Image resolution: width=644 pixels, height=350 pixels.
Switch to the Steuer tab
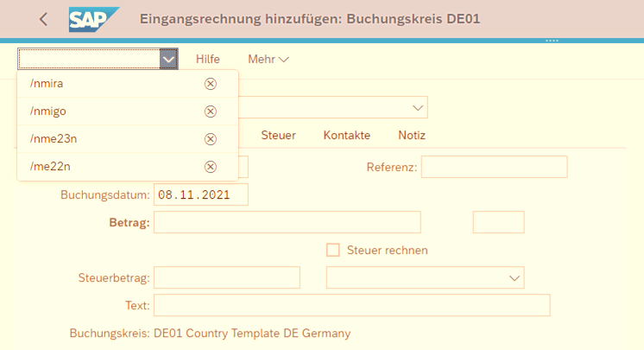point(278,136)
